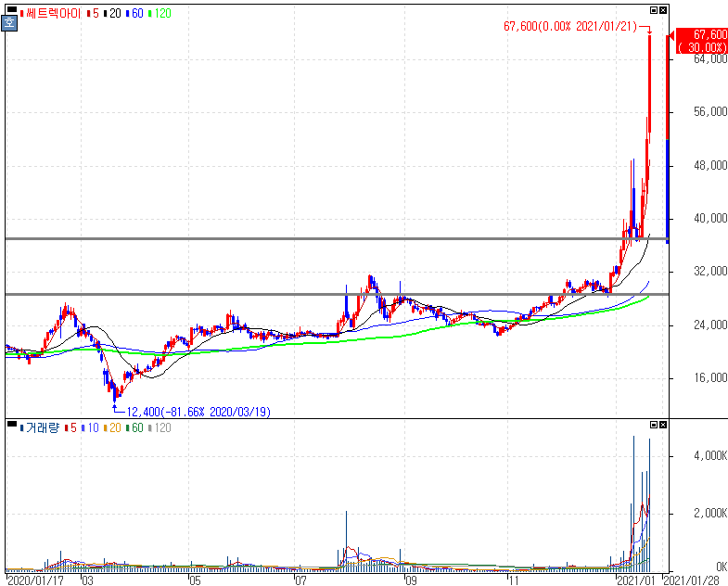Click the red 67,600 current price tag

(x=701, y=41)
